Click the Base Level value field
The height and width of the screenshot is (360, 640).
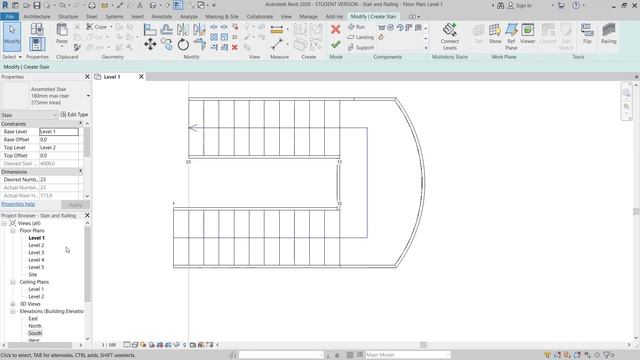[x=59, y=132]
